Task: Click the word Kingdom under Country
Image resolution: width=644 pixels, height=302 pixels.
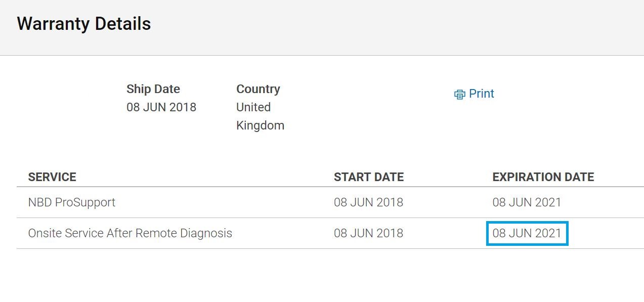Action: point(260,125)
